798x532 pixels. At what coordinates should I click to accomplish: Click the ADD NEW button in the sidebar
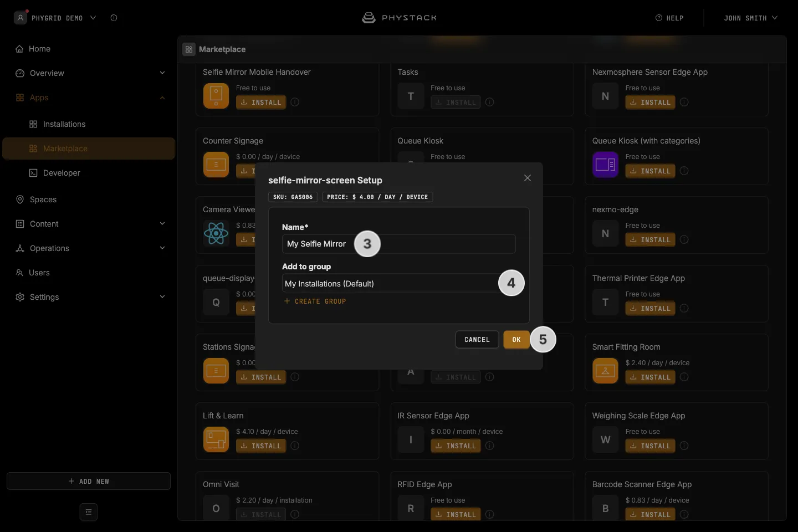[89, 481]
